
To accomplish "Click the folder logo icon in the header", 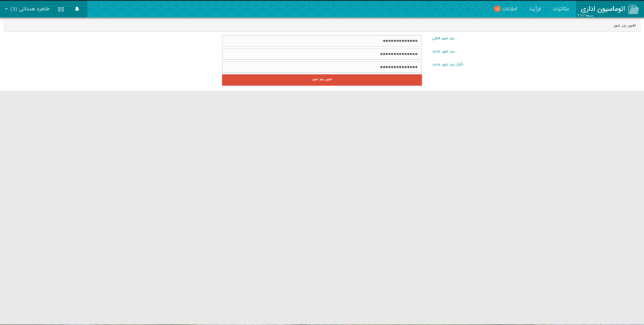I will pyautogui.click(x=633, y=9).
